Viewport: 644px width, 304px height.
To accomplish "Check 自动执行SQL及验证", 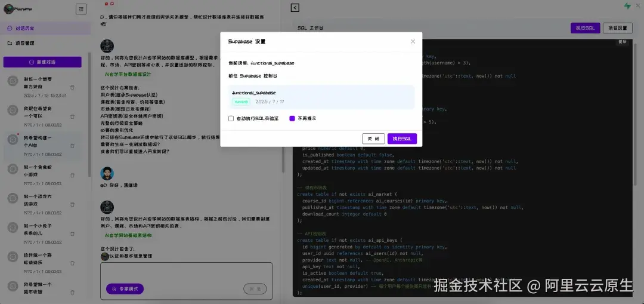I will pos(231,118).
